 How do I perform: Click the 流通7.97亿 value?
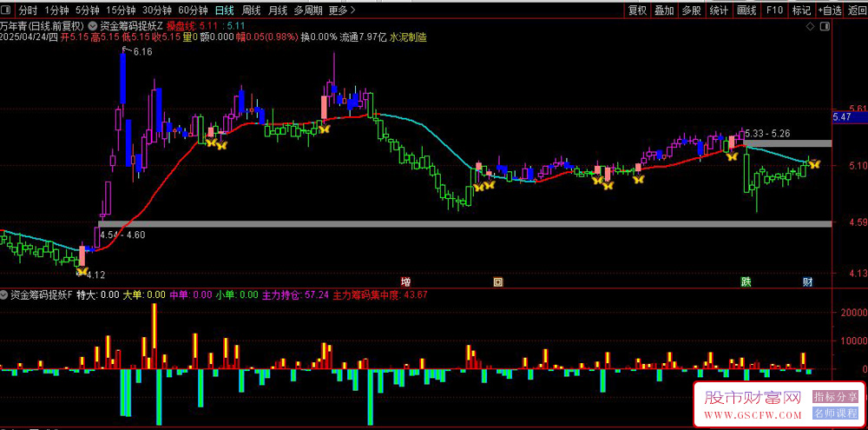[363, 37]
